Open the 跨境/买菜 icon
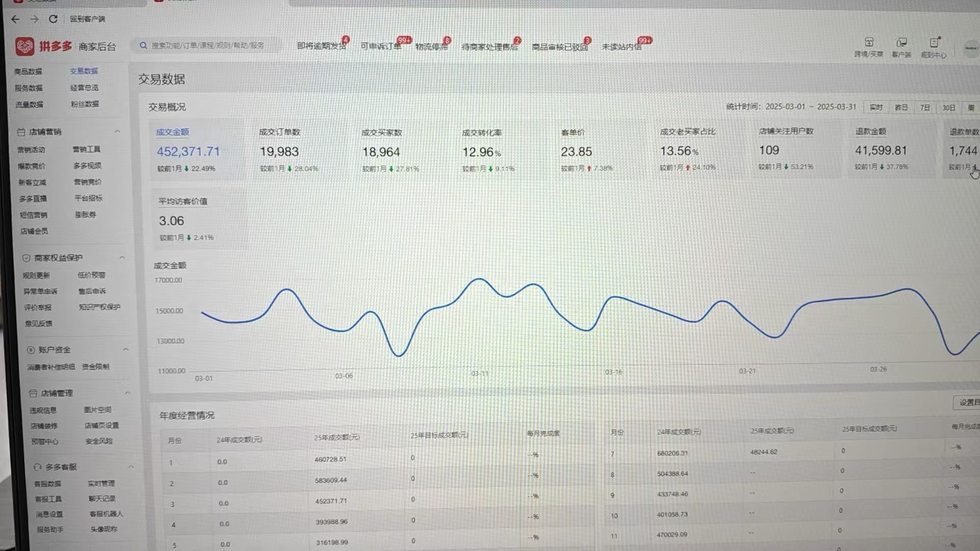 point(869,47)
